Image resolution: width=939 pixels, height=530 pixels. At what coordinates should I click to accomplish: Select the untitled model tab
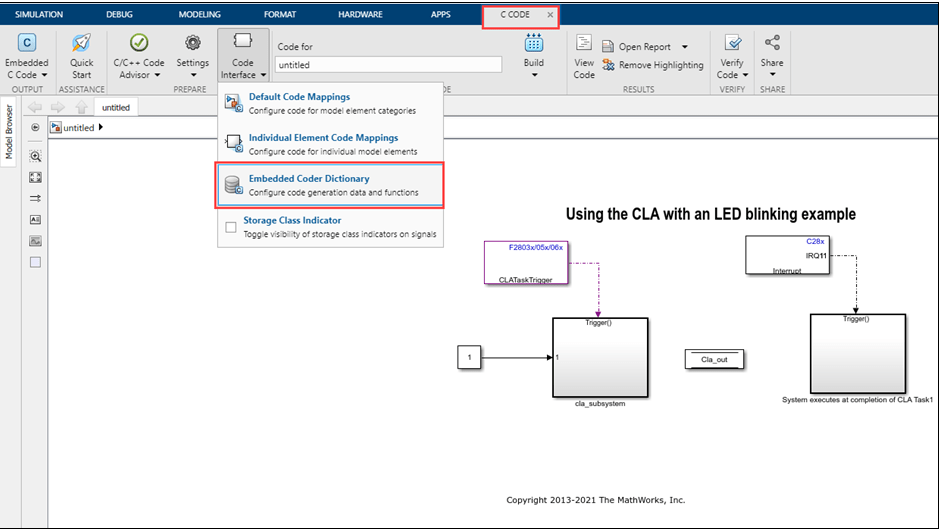tap(116, 108)
